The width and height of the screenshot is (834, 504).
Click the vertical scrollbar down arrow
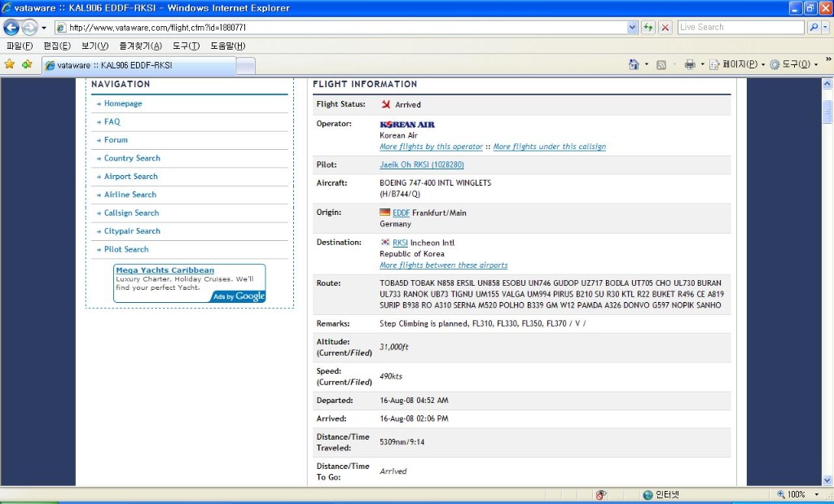pyautogui.click(x=827, y=480)
